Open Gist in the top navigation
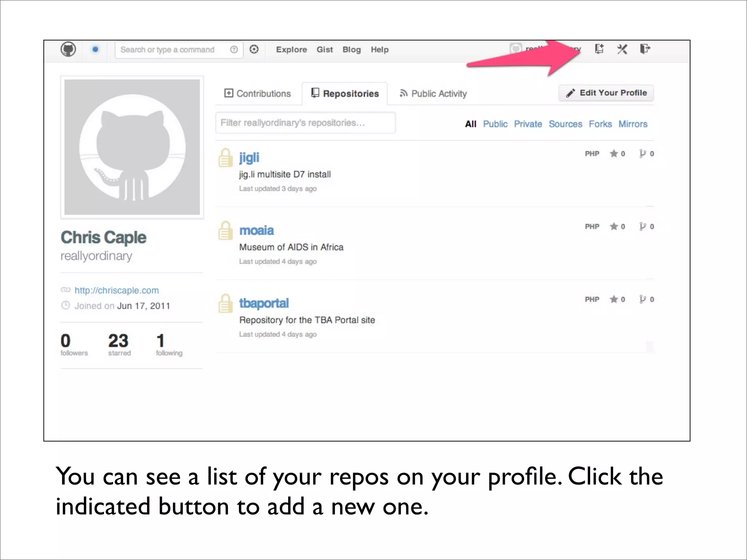Viewport: 747px width, 560px height. 325,50
